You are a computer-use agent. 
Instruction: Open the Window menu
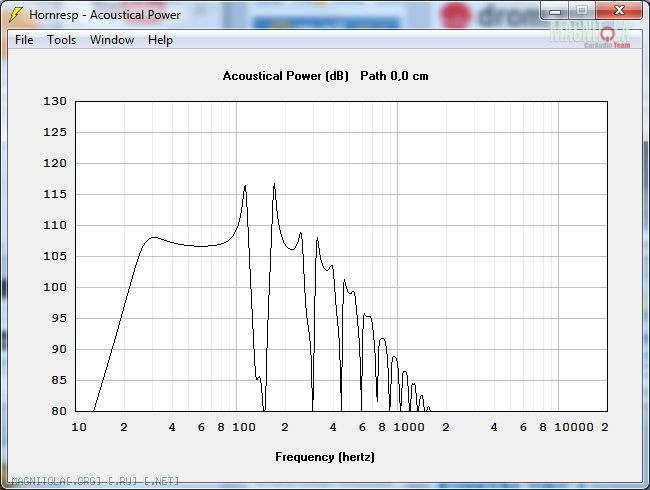click(x=112, y=40)
